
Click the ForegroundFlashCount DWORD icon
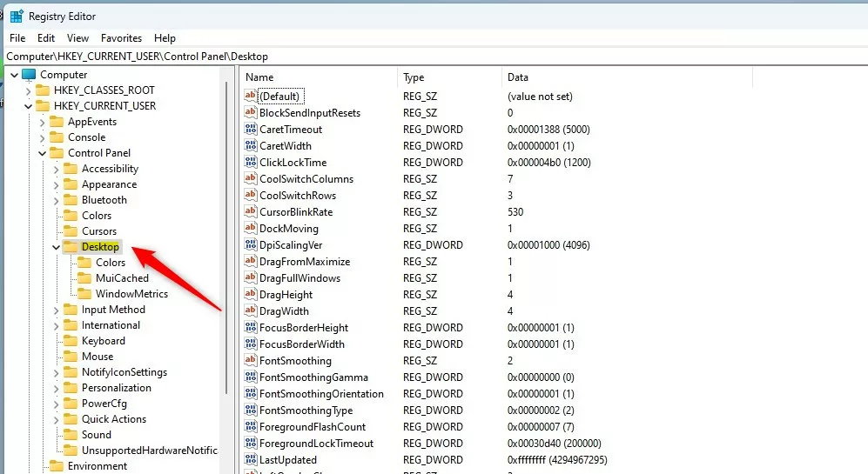pyautogui.click(x=251, y=426)
